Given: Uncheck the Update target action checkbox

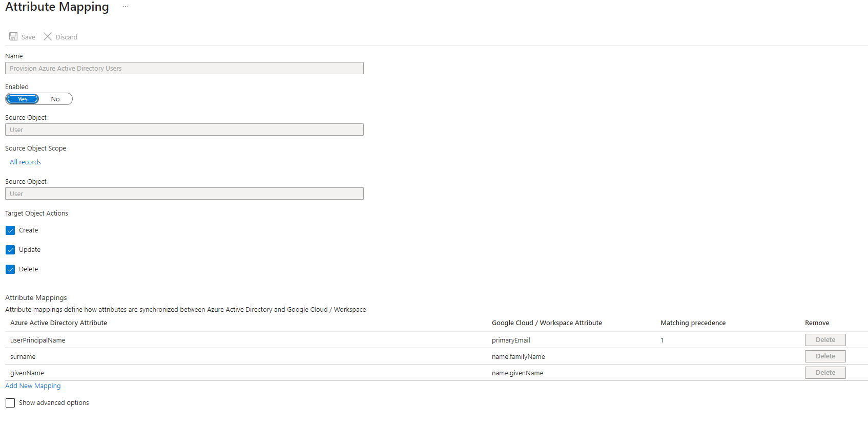Looking at the screenshot, I should (x=10, y=250).
